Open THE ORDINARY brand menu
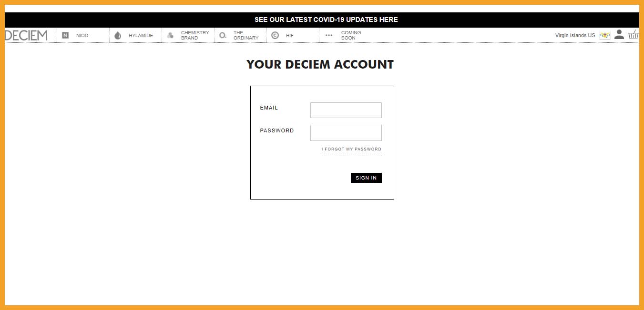The image size is (644, 310). [x=246, y=35]
